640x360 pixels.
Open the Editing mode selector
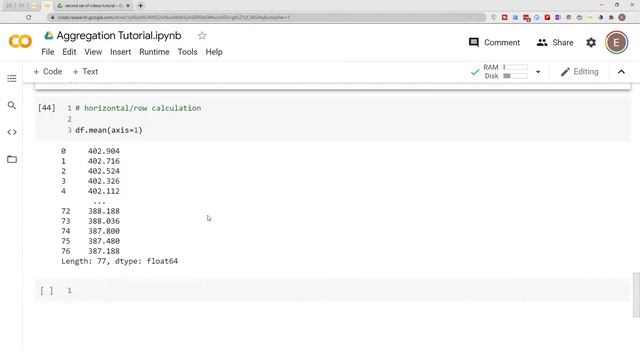pos(580,72)
